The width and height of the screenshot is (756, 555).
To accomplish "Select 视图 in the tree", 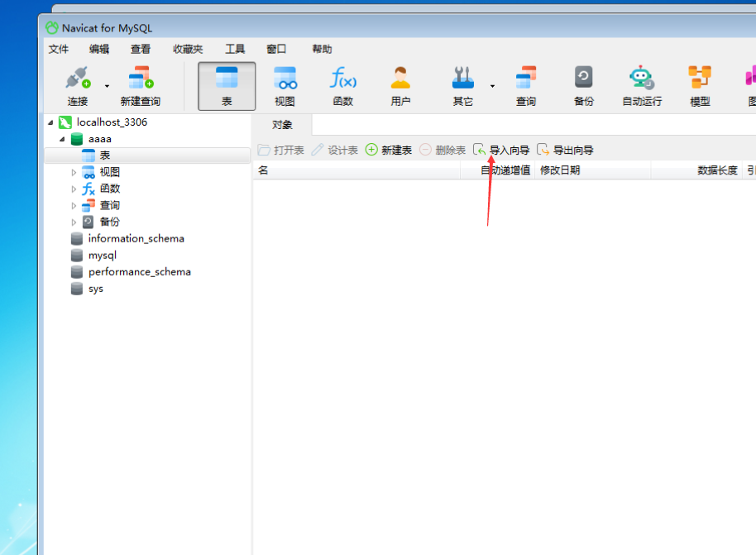I will click(x=109, y=172).
